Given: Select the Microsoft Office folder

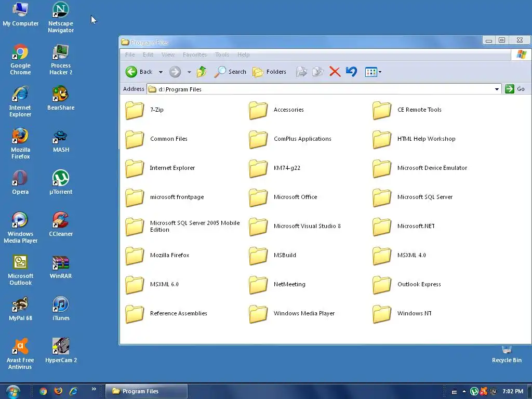Looking at the screenshot, I should (283, 197).
